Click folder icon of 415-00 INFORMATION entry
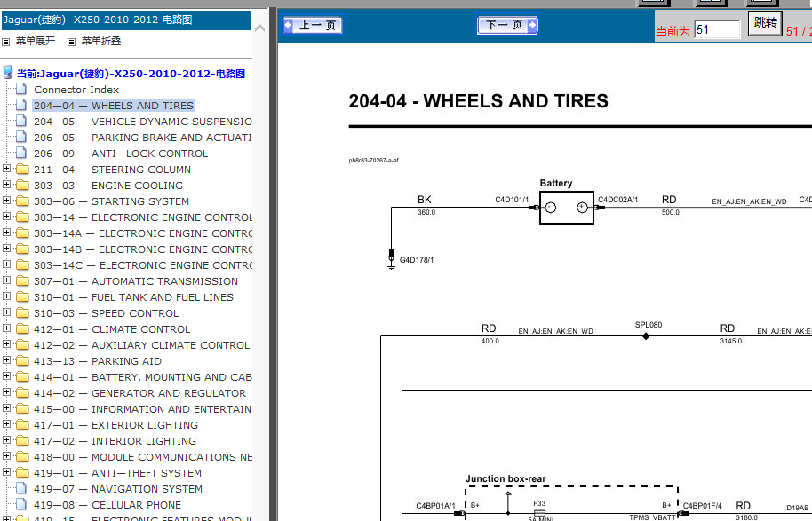 pyautogui.click(x=22, y=409)
